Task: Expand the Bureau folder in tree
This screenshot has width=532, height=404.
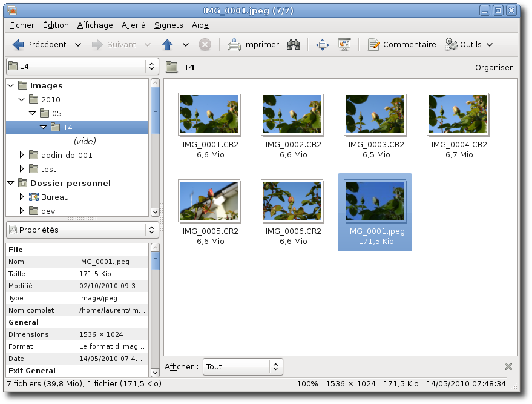Action: pyautogui.click(x=22, y=197)
